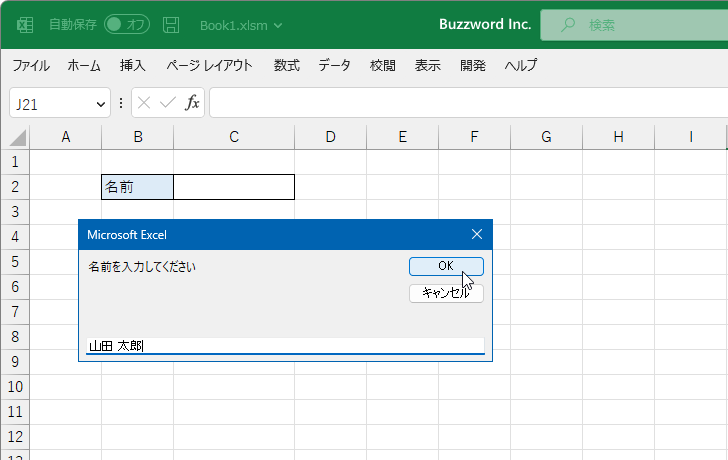Viewport: 728px width, 460px height.
Task: Open the 挿入 ribbon tab
Action: pyautogui.click(x=133, y=65)
